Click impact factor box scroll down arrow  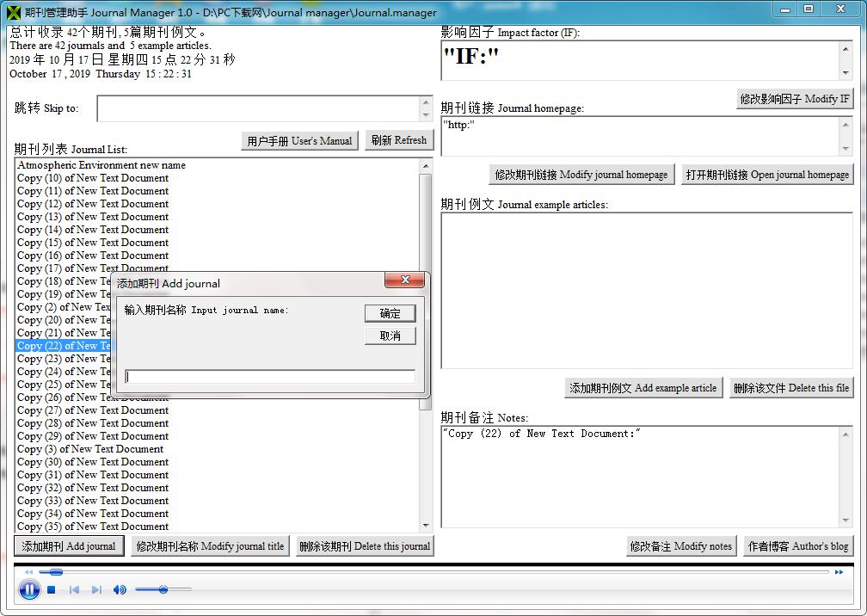coord(845,72)
